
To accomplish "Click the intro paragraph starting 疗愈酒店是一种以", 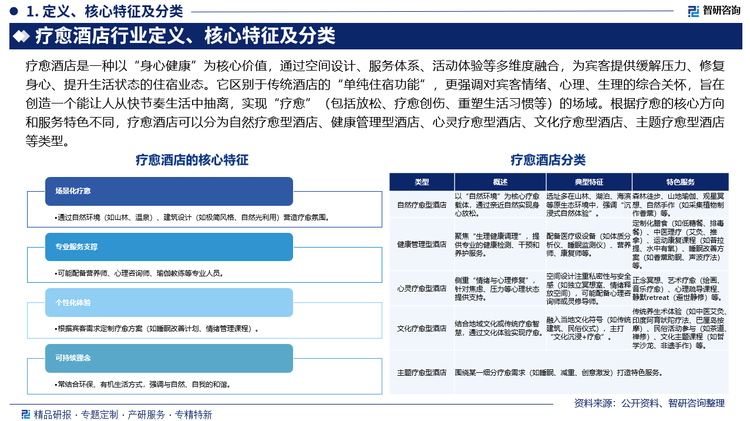I will [375, 103].
